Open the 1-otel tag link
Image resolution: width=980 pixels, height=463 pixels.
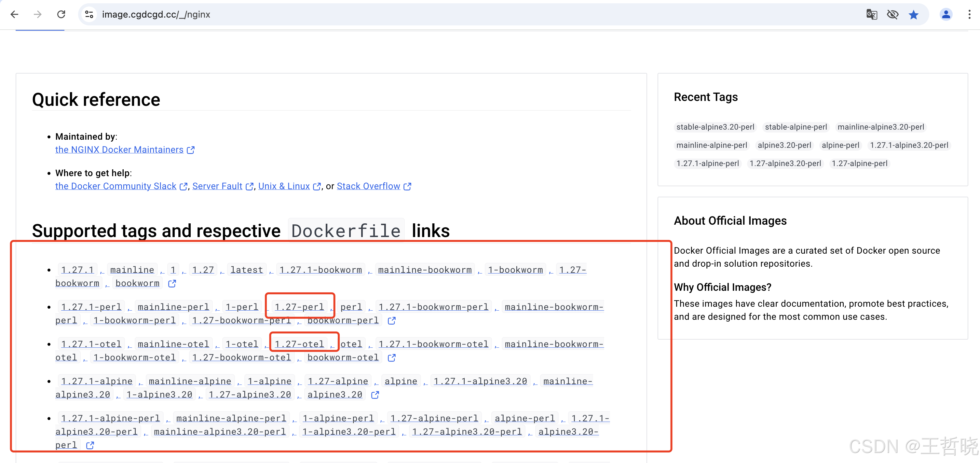point(242,344)
